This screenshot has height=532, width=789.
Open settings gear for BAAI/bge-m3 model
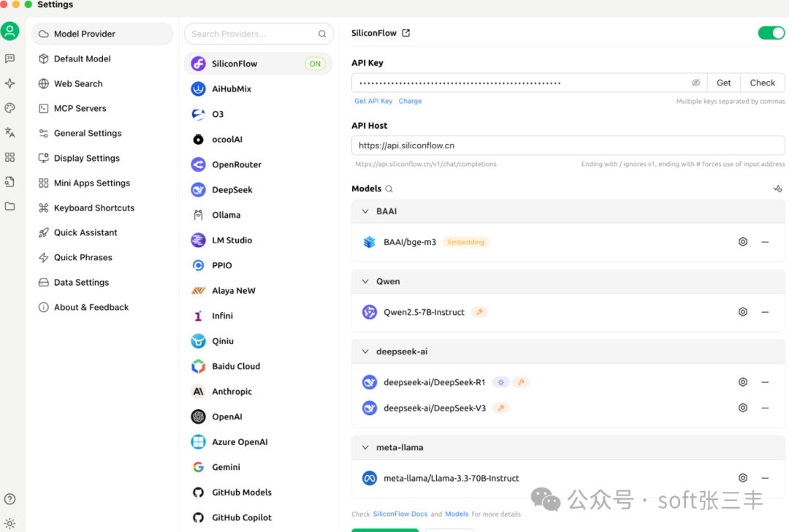pyautogui.click(x=742, y=241)
